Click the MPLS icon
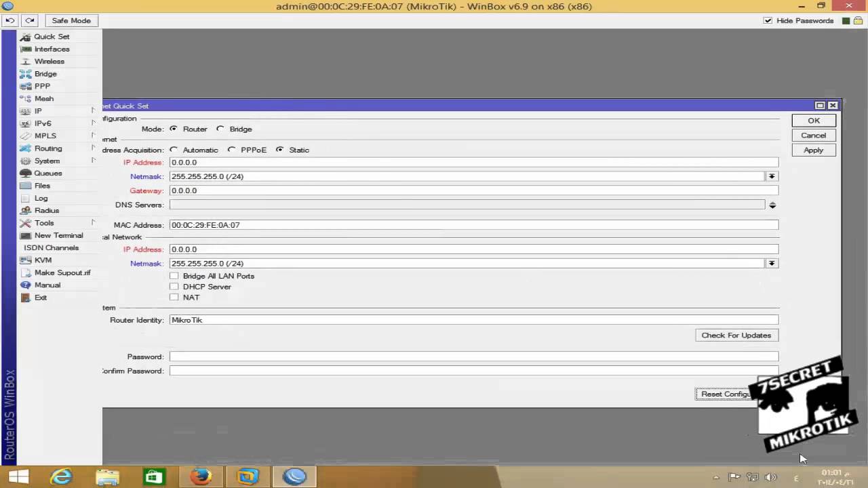The width and height of the screenshot is (868, 488). (x=25, y=136)
